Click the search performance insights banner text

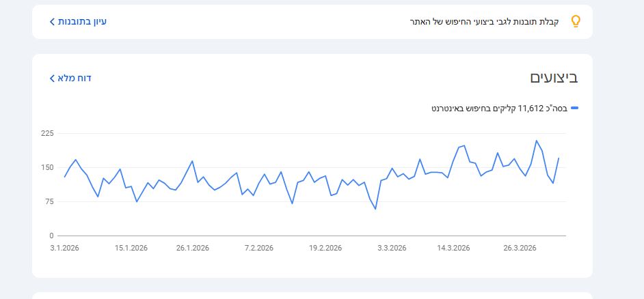tap(484, 22)
